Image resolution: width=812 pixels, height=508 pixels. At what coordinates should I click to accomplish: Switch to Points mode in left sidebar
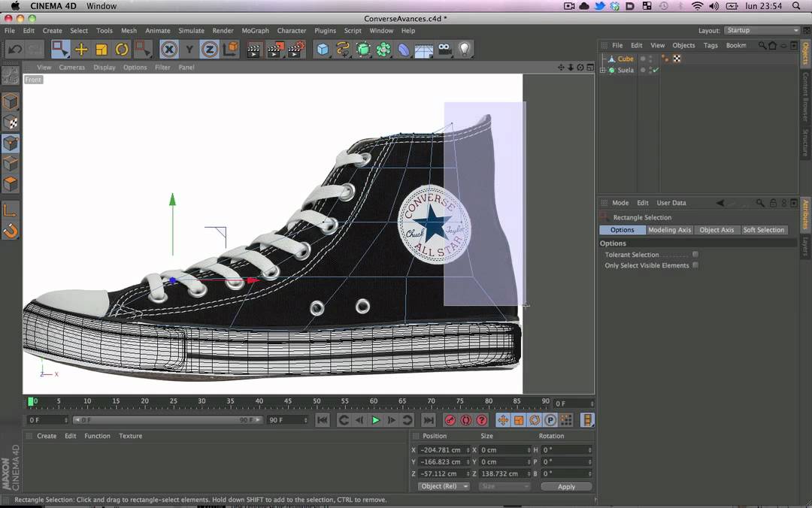coord(11,144)
